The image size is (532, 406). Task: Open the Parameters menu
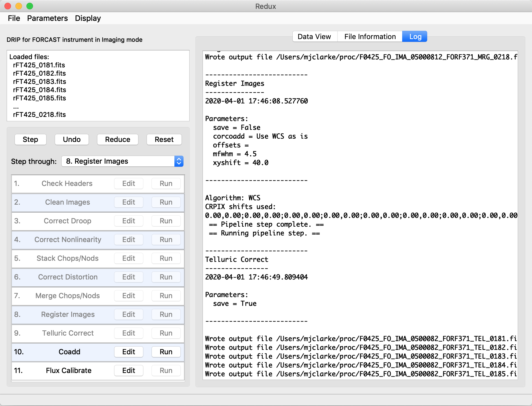(x=47, y=18)
